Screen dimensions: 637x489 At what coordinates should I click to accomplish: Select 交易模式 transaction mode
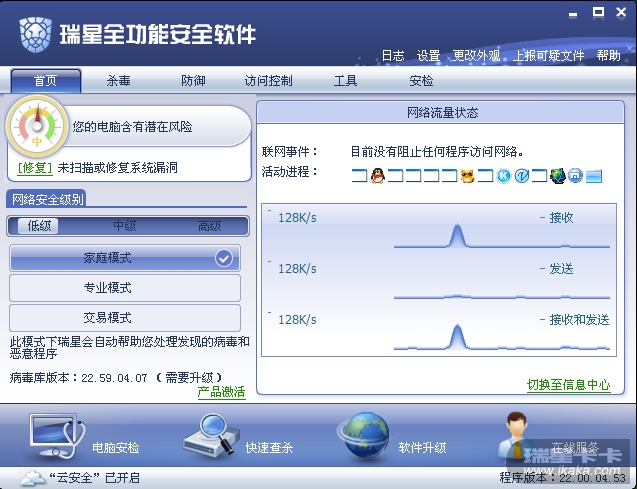point(125,318)
